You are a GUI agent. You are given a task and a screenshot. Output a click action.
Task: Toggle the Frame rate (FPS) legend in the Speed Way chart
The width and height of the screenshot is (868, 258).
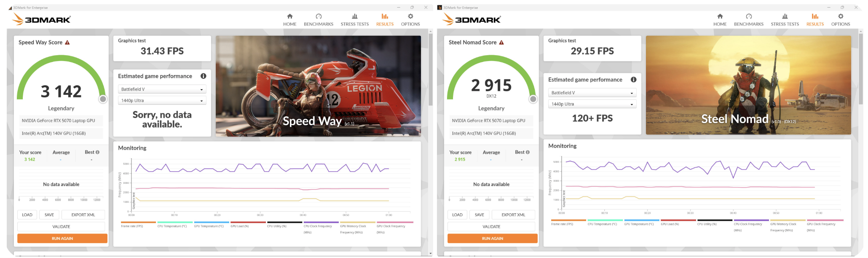(x=132, y=226)
